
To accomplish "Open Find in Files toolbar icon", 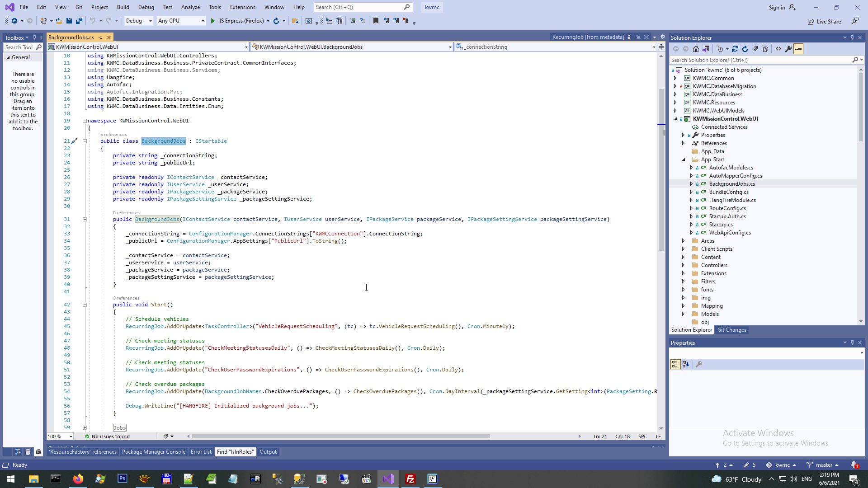I will point(295,21).
